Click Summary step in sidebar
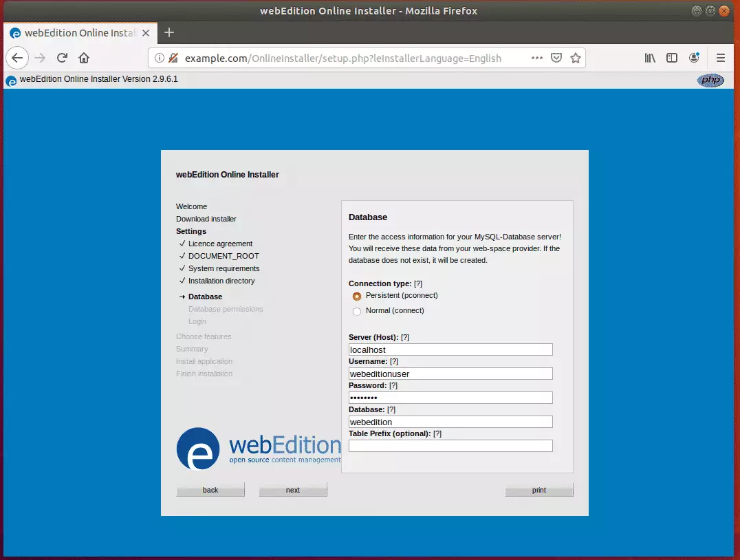The image size is (740, 560). [192, 349]
